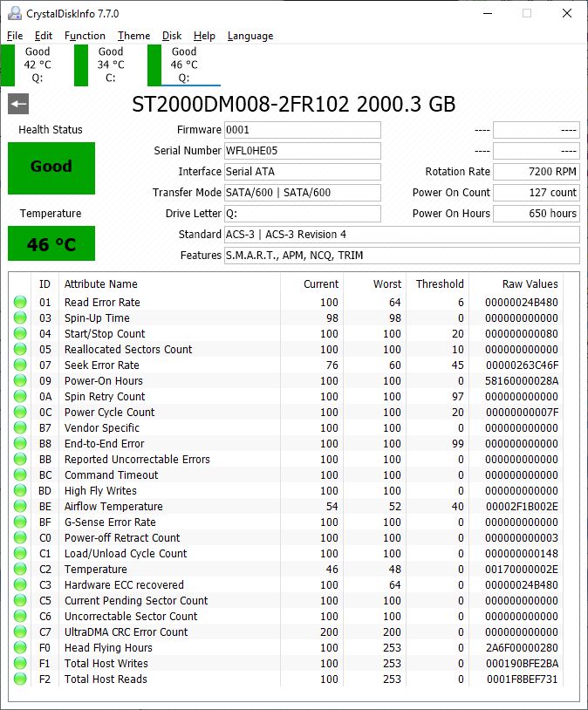This screenshot has width=588, height=710.
Task: Open the Edit menu
Action: tap(43, 36)
